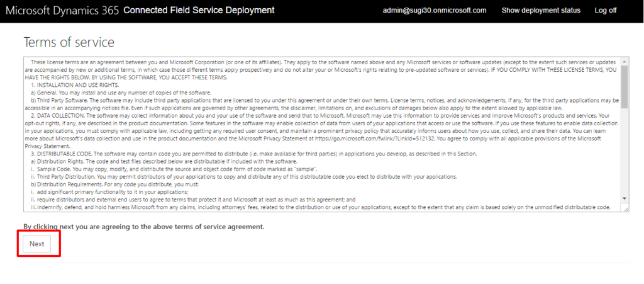Click the 'indemnify, defend, and hold harmless' line
Image resolution: width=644 pixels, height=284 pixels.
click(321, 207)
